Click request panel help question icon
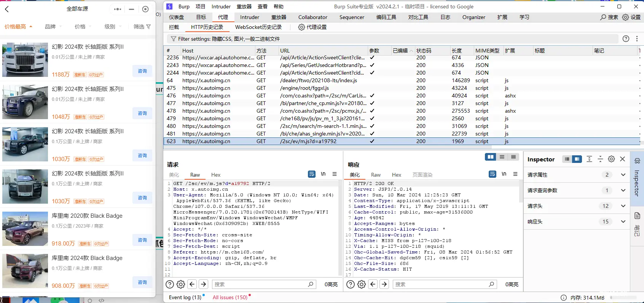The height and width of the screenshot is (303, 644). (170, 284)
